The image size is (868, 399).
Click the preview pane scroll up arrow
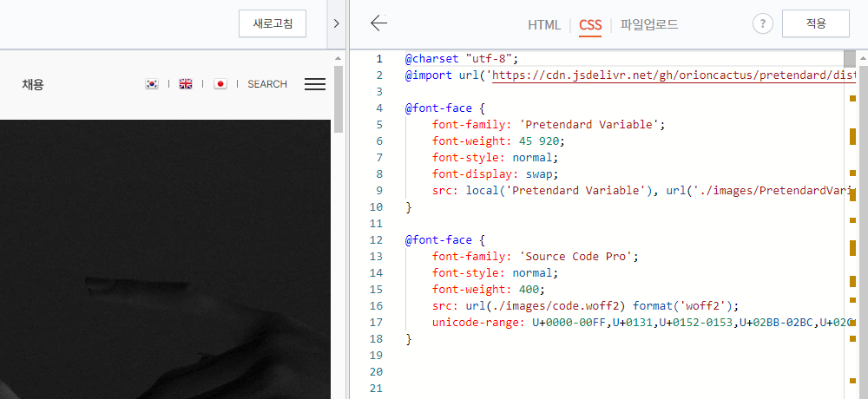click(339, 57)
